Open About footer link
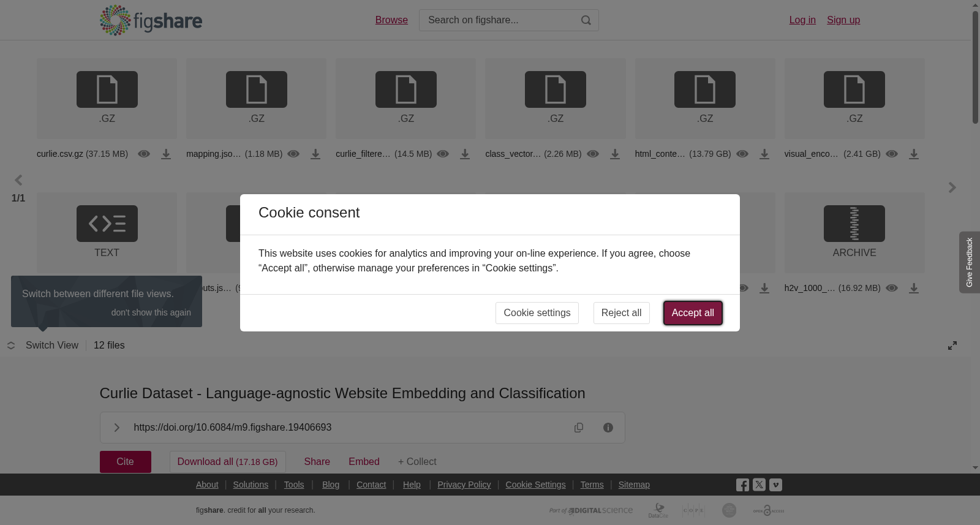 point(207,485)
